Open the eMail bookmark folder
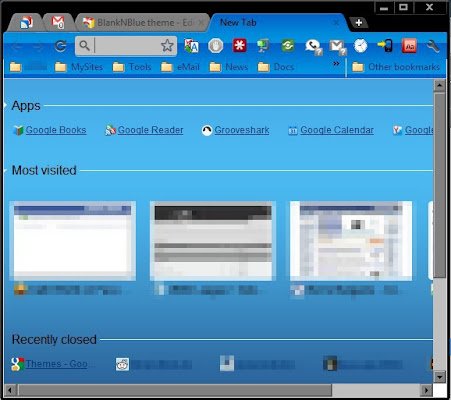Screen dimensions: 451x400 180,67
